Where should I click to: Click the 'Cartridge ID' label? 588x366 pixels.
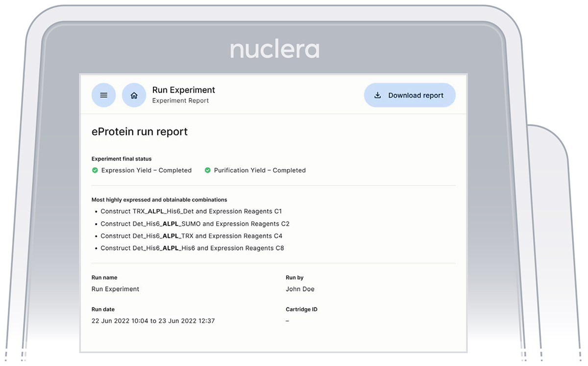(301, 310)
